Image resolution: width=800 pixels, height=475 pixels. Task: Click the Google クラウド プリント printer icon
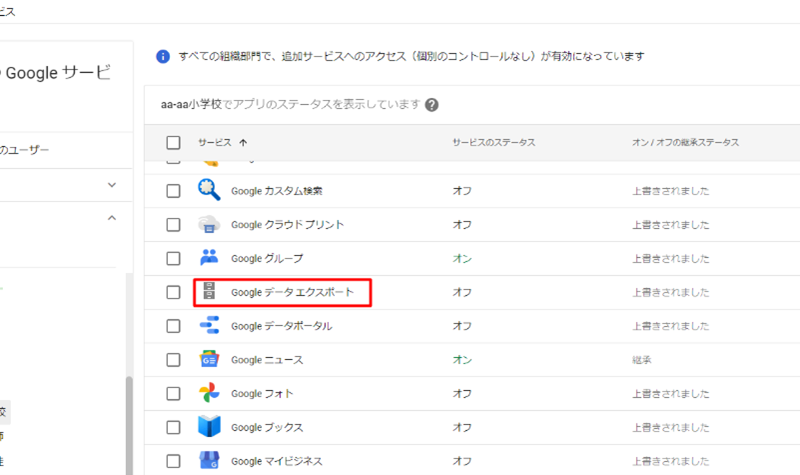[x=209, y=224]
